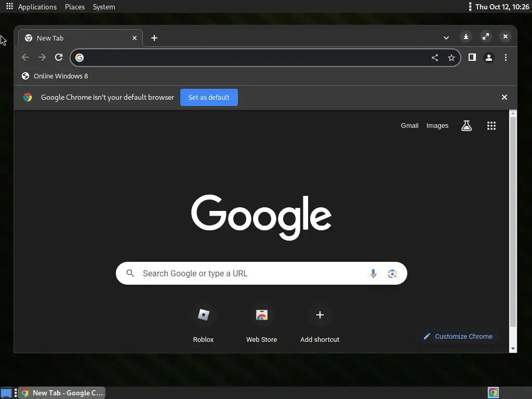532x399 pixels.
Task: Click the page scrollbar up arrow
Action: point(513,113)
